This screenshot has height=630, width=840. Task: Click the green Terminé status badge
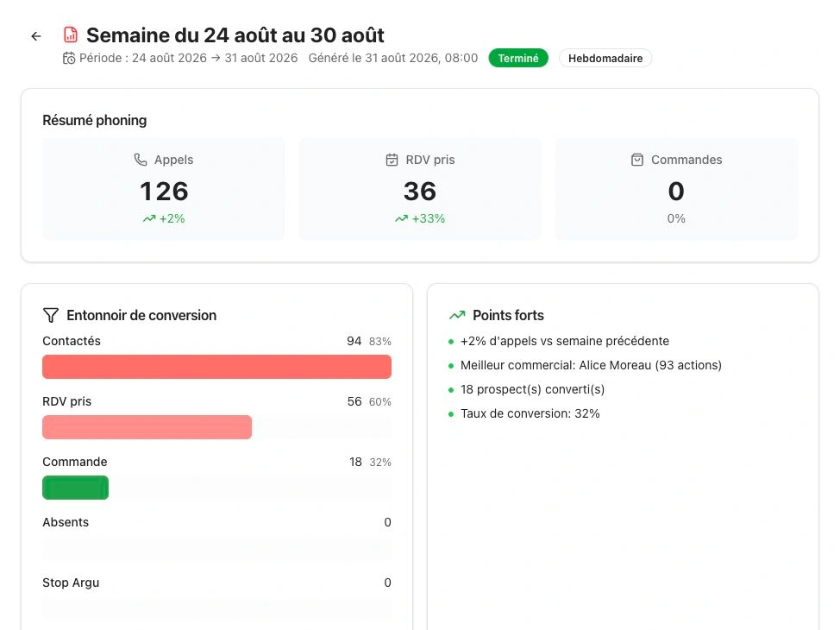(x=518, y=58)
